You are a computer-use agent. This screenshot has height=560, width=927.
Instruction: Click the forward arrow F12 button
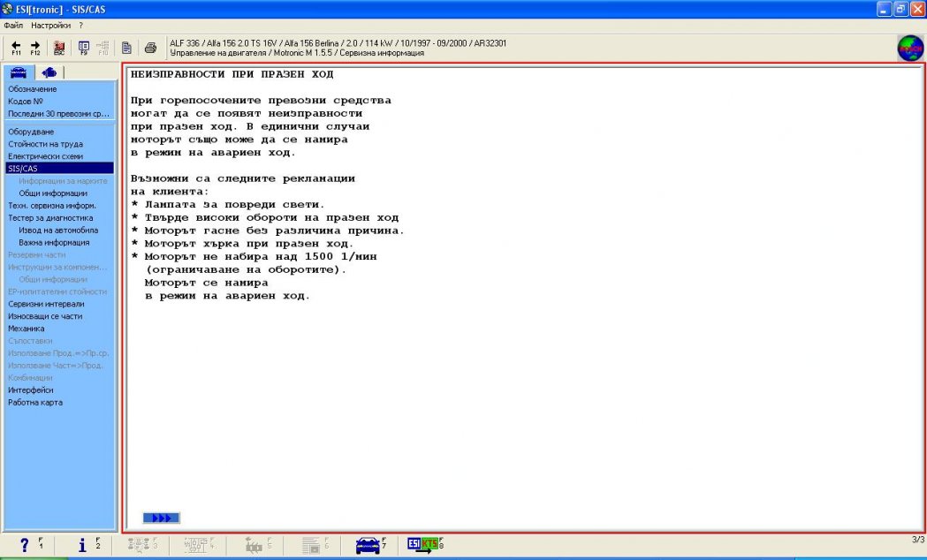click(35, 48)
